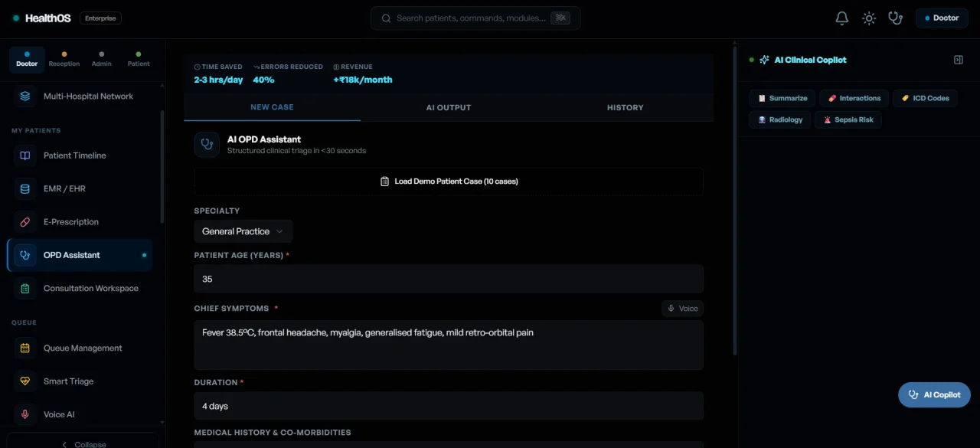Collapse the AI Clinical Copilot panel
Screen dimensions: 980x448
[959, 60]
